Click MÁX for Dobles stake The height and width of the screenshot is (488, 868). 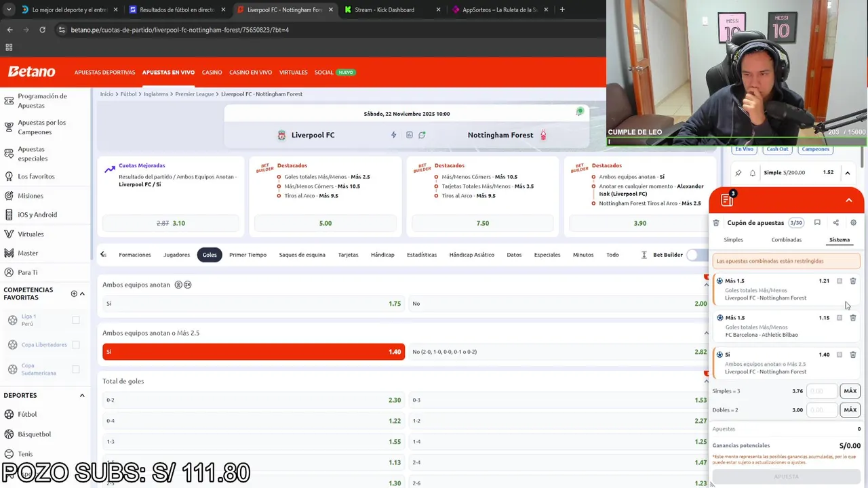coord(850,410)
